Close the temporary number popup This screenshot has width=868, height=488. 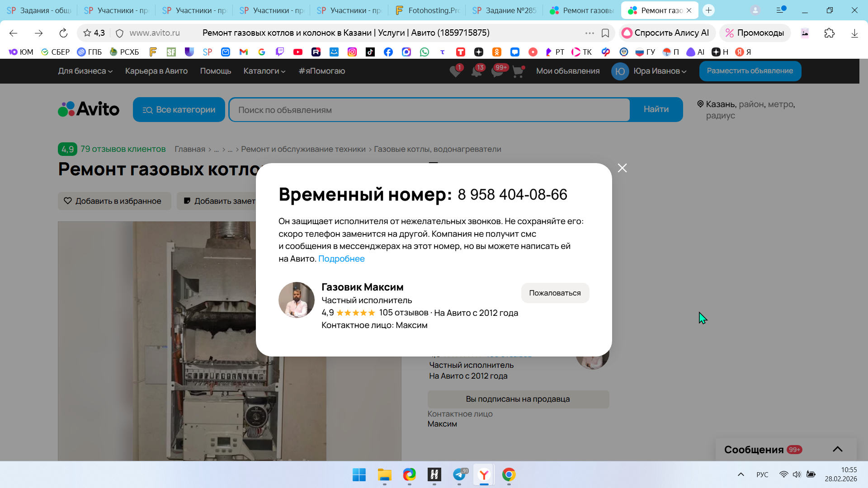coord(622,168)
